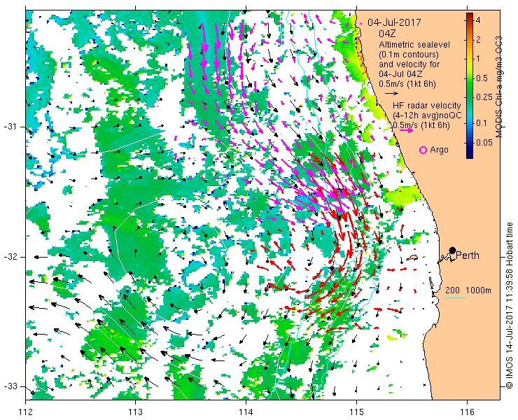Click the 'Altimetric sealevel' legend text
Image resolution: width=518 pixels, height=420 pixels.
pos(414,44)
